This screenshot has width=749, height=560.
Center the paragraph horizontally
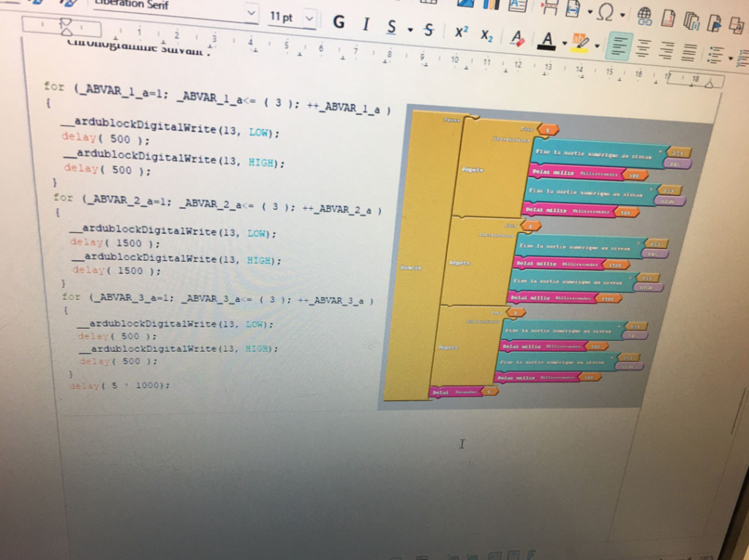pyautogui.click(x=643, y=48)
